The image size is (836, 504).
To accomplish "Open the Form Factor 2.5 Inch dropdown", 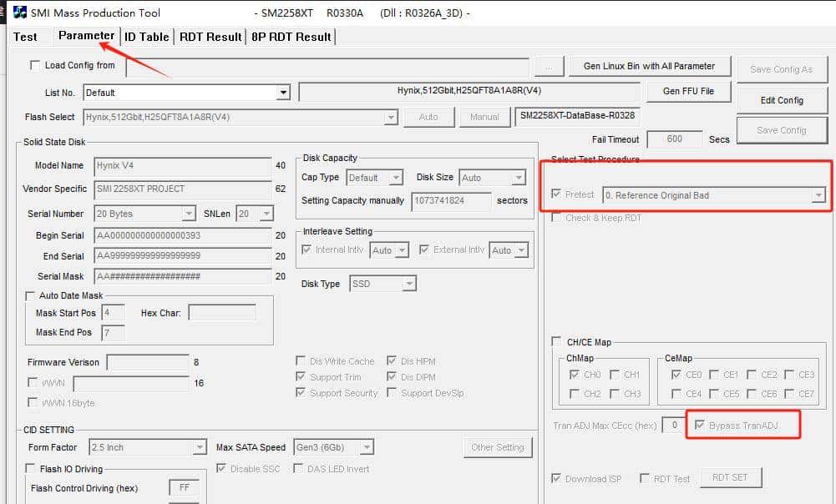I will point(200,448).
